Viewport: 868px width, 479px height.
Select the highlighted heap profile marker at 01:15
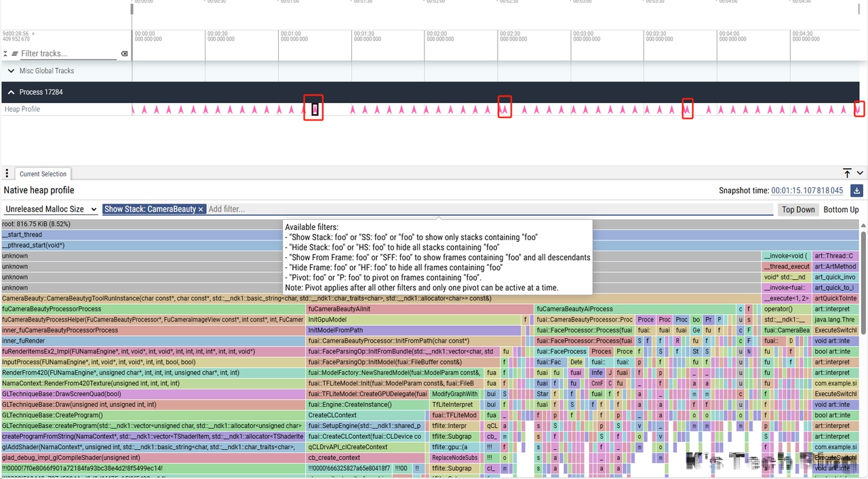click(315, 109)
